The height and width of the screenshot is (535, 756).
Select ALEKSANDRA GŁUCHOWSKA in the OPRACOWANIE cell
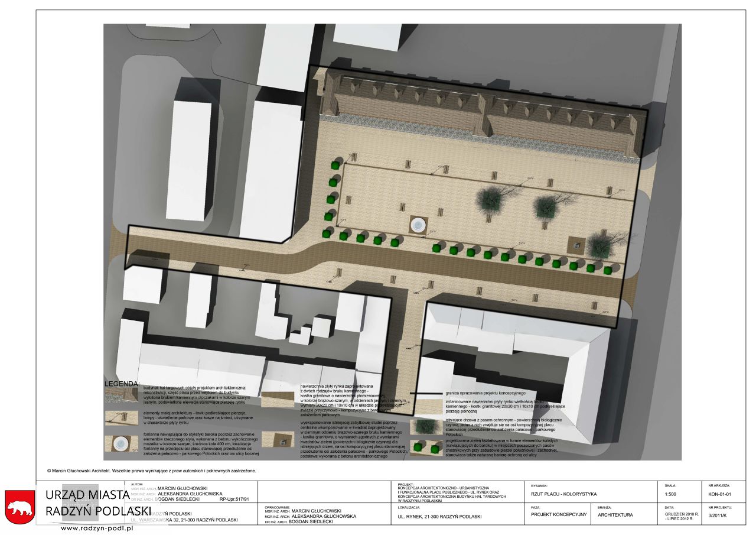tap(324, 516)
